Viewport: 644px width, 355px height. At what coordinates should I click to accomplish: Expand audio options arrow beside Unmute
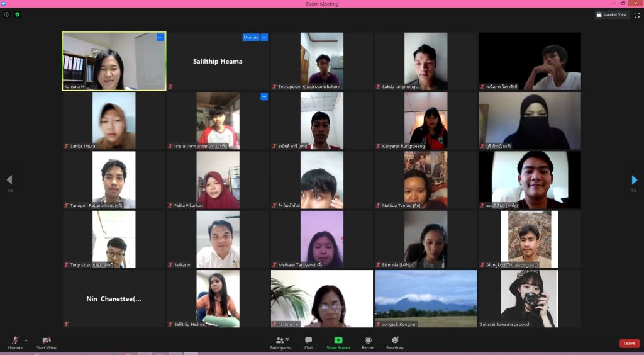point(26,340)
